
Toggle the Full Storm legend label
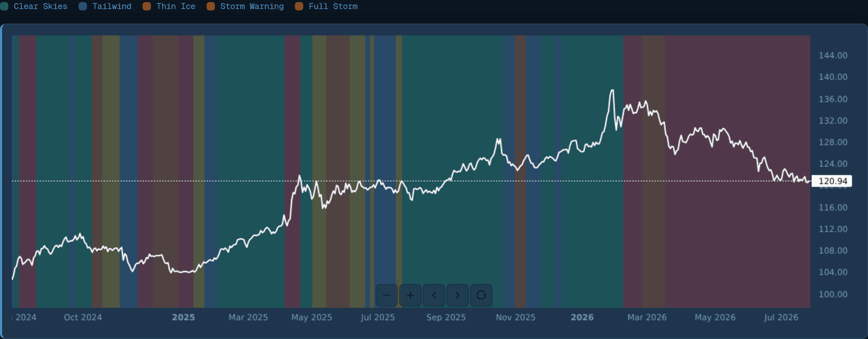point(333,6)
